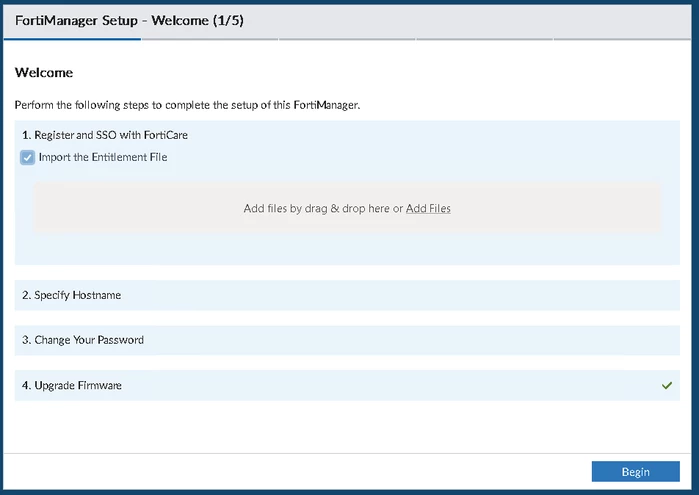The width and height of the screenshot is (699, 495).
Task: Click the Welcome heading
Action: pyautogui.click(x=44, y=72)
